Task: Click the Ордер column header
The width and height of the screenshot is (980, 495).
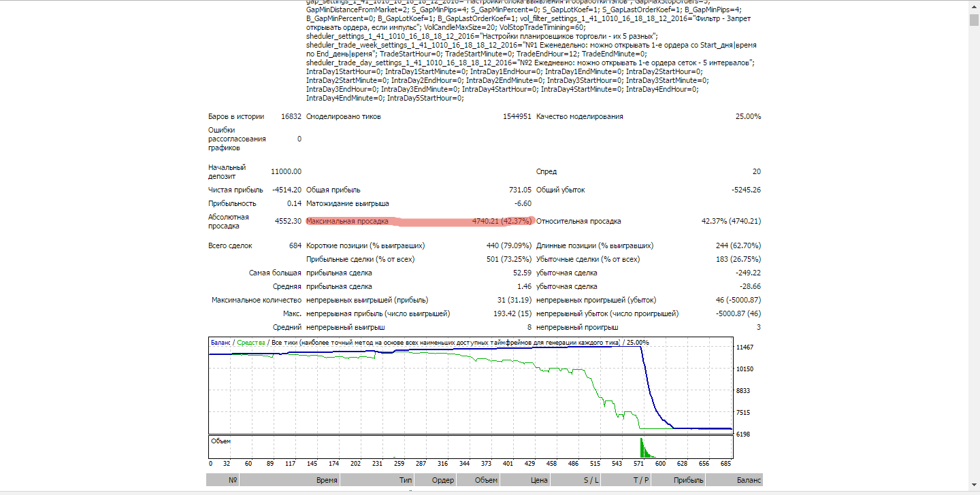Action: pyautogui.click(x=435, y=480)
